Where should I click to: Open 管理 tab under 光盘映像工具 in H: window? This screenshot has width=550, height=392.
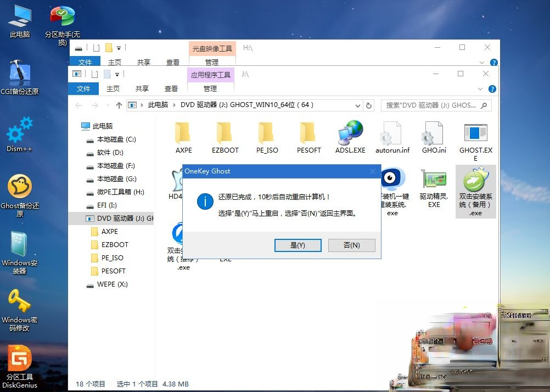click(212, 62)
